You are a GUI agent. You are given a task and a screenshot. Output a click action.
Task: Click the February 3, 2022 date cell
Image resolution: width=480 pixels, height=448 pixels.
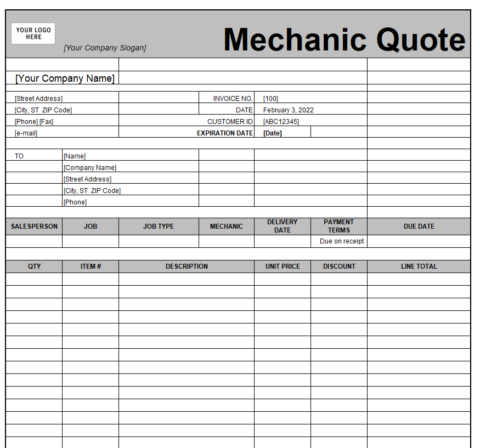point(310,109)
